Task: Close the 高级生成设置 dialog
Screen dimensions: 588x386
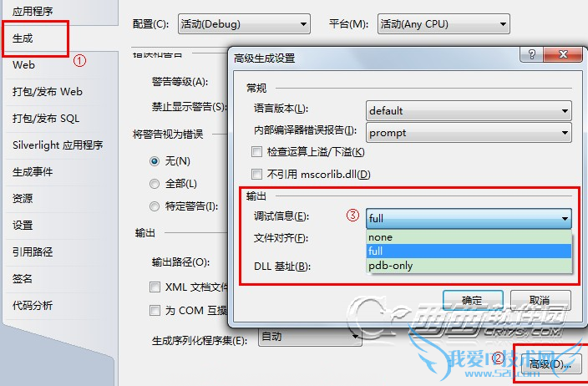Action: (562, 55)
